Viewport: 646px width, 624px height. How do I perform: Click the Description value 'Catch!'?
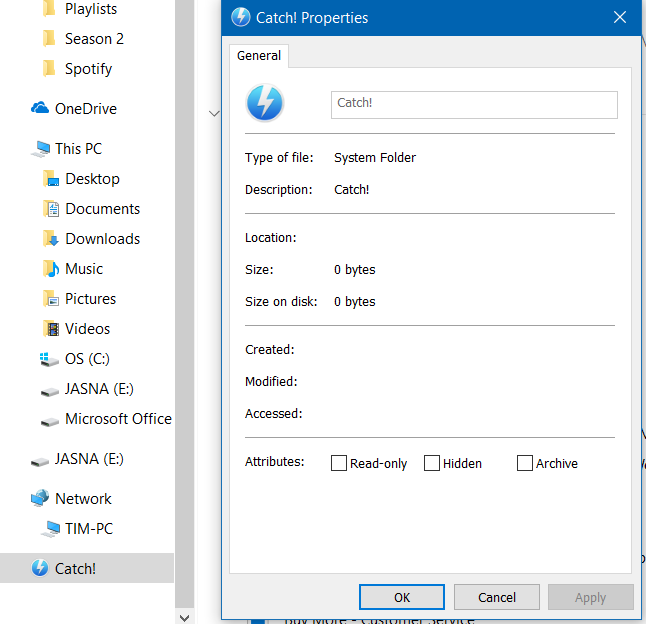tap(351, 189)
